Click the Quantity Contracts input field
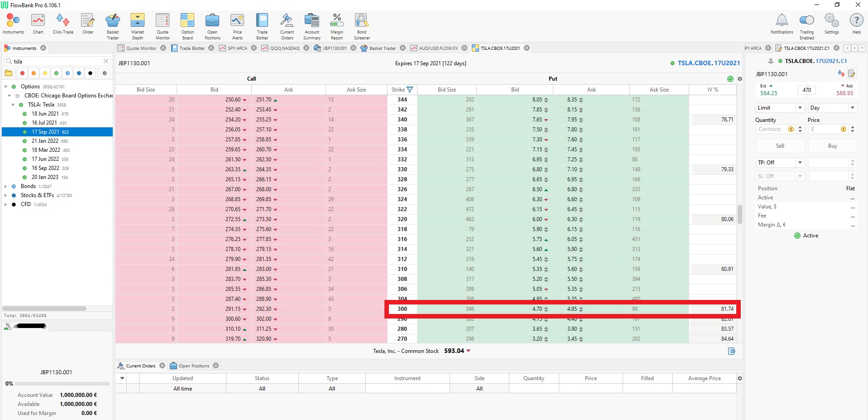The width and height of the screenshot is (868, 420). point(776,129)
